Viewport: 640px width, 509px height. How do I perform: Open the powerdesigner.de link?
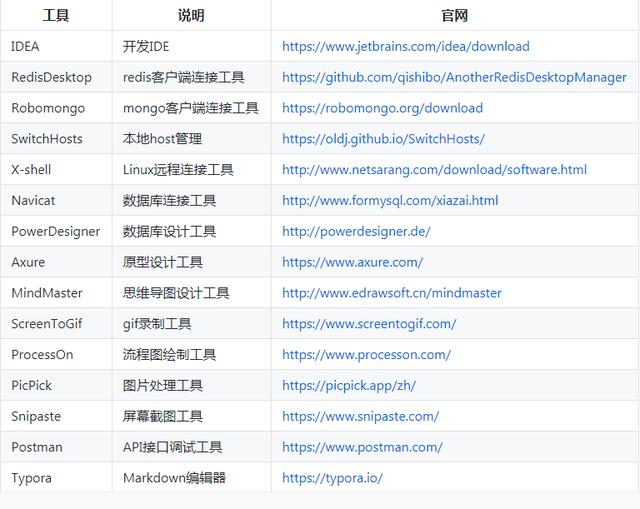click(x=356, y=232)
